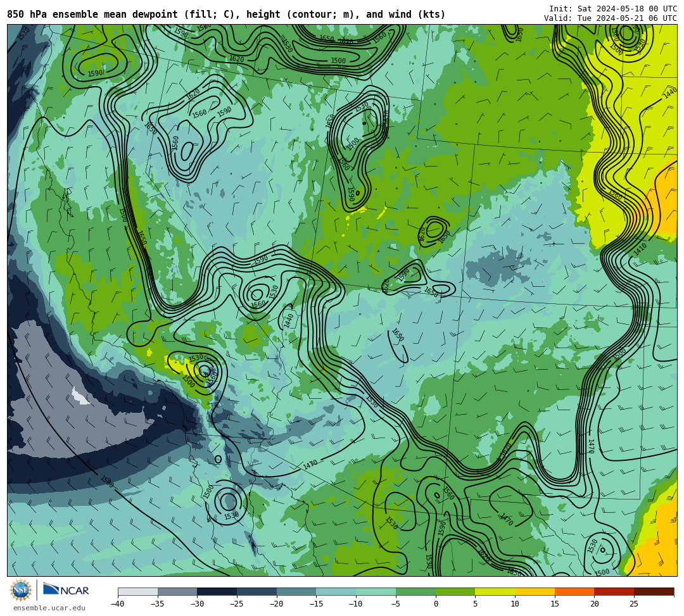Viewport: 684px width, 616px height.
Task: Select the -20 to -15 teal swatch
Action: pos(296,591)
